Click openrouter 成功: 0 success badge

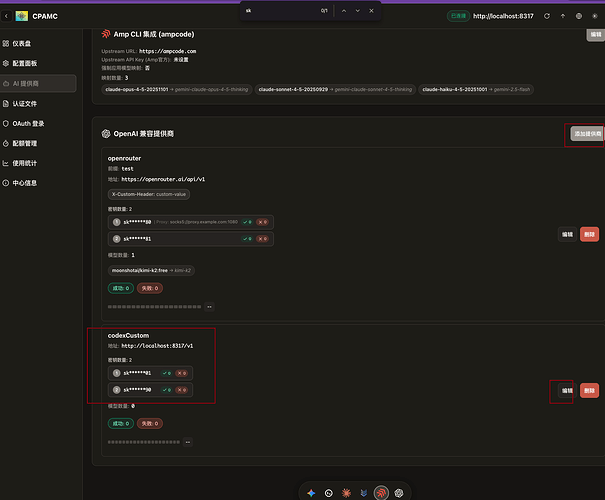(121, 288)
